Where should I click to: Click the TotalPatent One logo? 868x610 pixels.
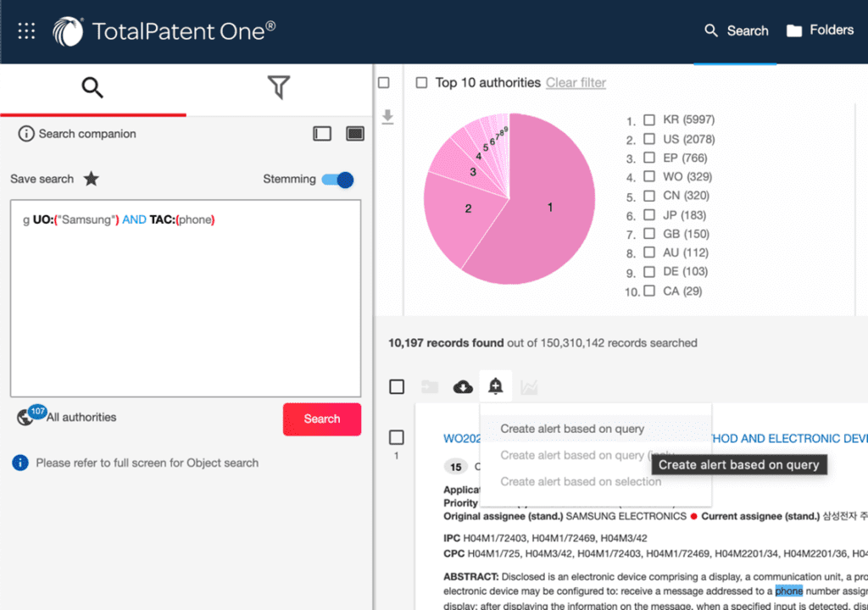pyautogui.click(x=164, y=31)
